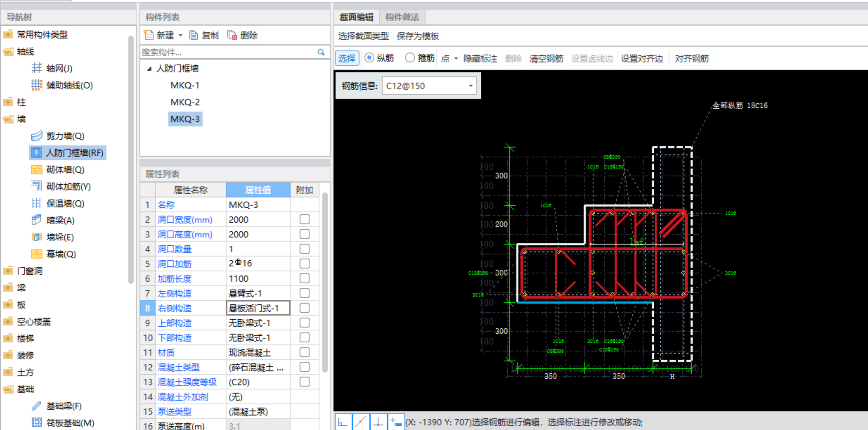
Task: Click the diagonal line snap icon in status bar
Action: [x=361, y=422]
